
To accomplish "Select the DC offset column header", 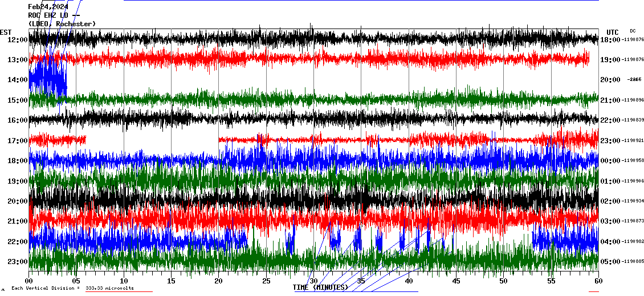I will click(633, 31).
